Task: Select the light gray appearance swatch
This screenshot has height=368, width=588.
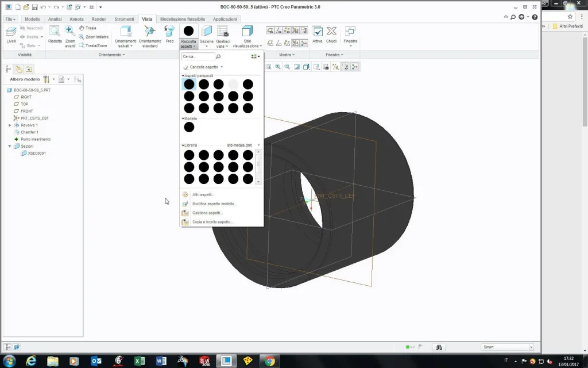Action: click(x=233, y=85)
